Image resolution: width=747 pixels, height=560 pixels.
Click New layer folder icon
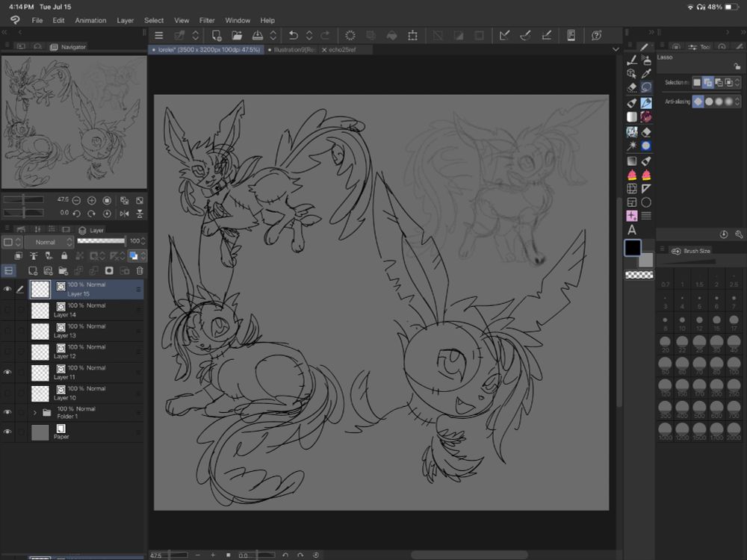click(63, 271)
